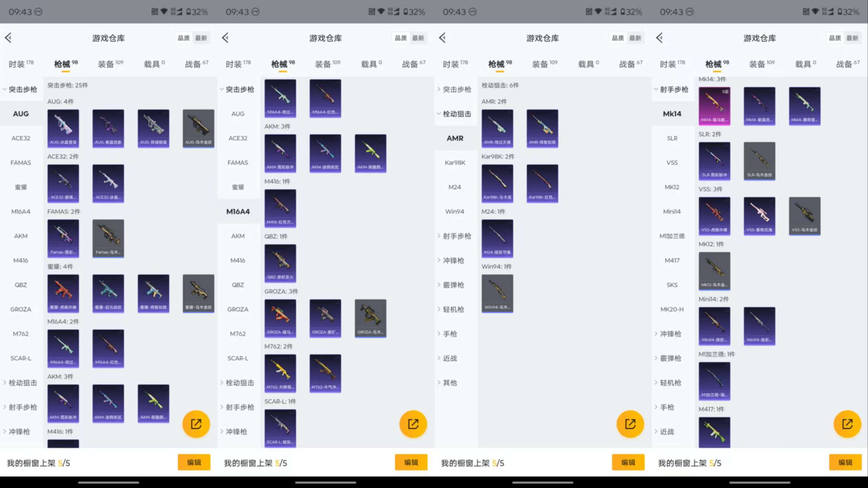Tap the 编辑 button in the first panel

[x=194, y=462]
